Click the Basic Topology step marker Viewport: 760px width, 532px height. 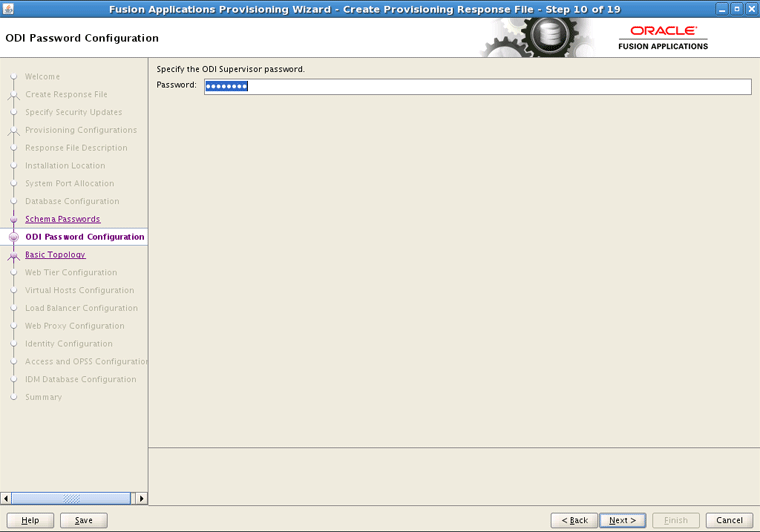pyautogui.click(x=14, y=256)
